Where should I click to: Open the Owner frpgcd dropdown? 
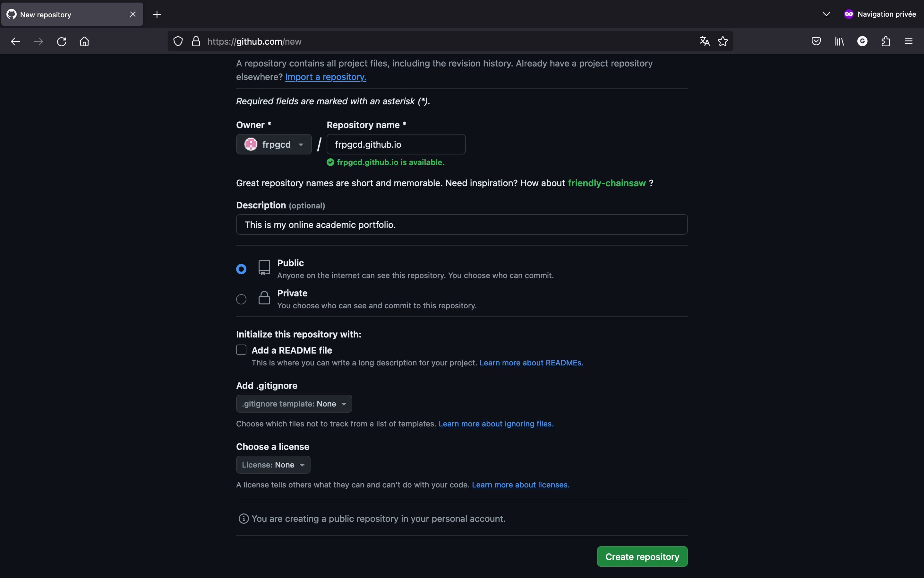click(x=274, y=144)
